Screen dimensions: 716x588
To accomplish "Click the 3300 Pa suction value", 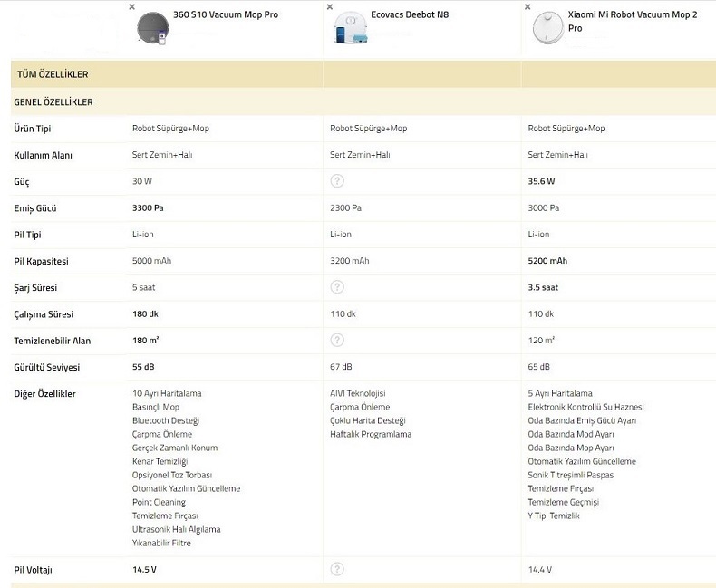I will pyautogui.click(x=148, y=207).
